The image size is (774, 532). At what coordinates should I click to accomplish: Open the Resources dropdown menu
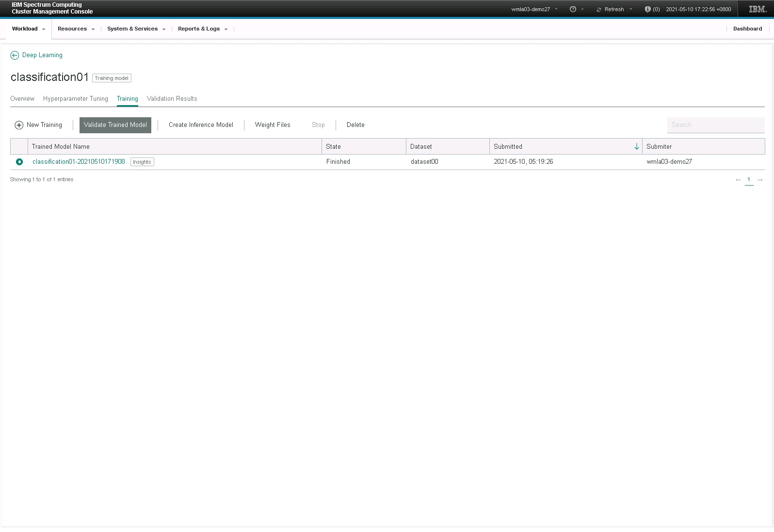coord(76,29)
